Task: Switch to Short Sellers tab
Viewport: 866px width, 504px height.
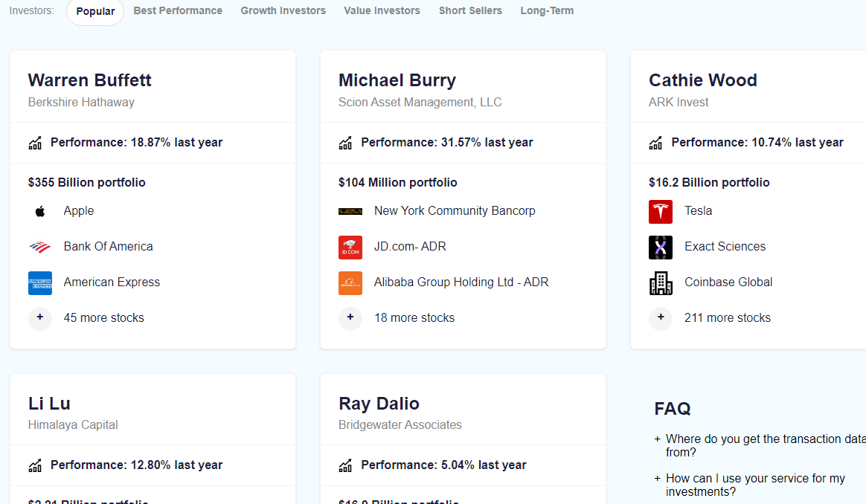Action: (x=470, y=10)
